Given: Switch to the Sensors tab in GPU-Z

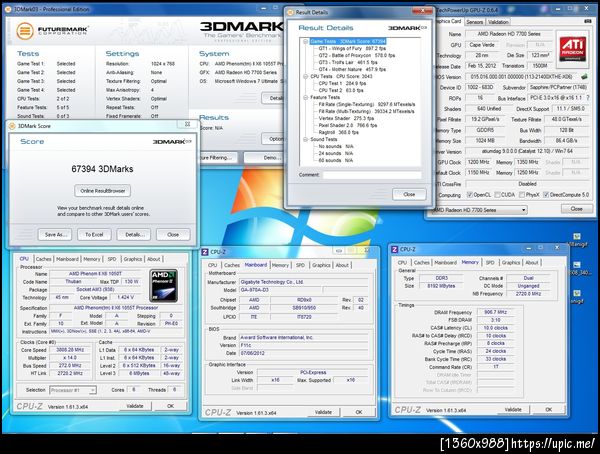Looking at the screenshot, I should (x=474, y=22).
